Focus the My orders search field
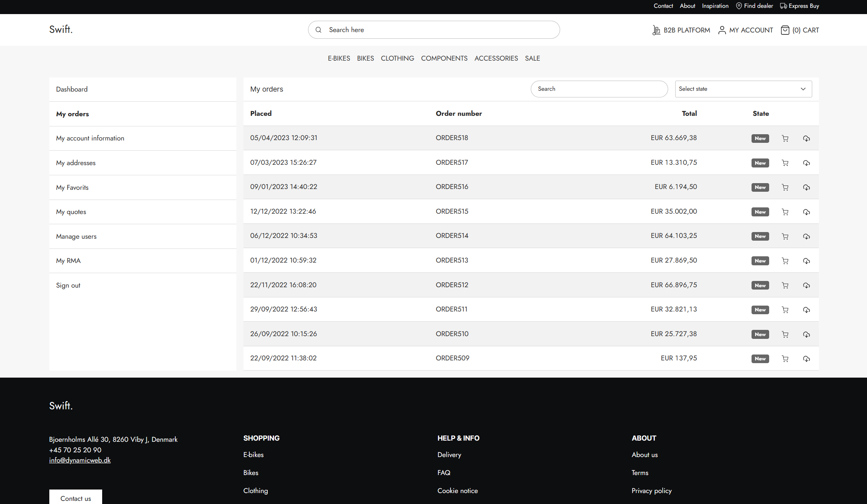 point(599,89)
